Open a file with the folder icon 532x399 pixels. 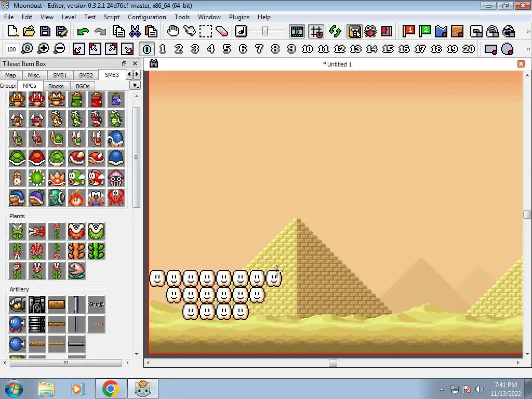29,31
